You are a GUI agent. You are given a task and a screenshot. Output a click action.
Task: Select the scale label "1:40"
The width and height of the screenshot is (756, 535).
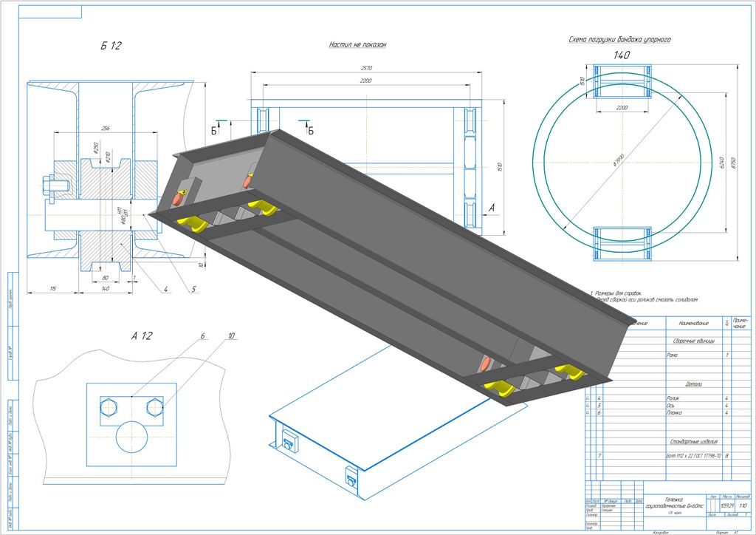[x=622, y=55]
